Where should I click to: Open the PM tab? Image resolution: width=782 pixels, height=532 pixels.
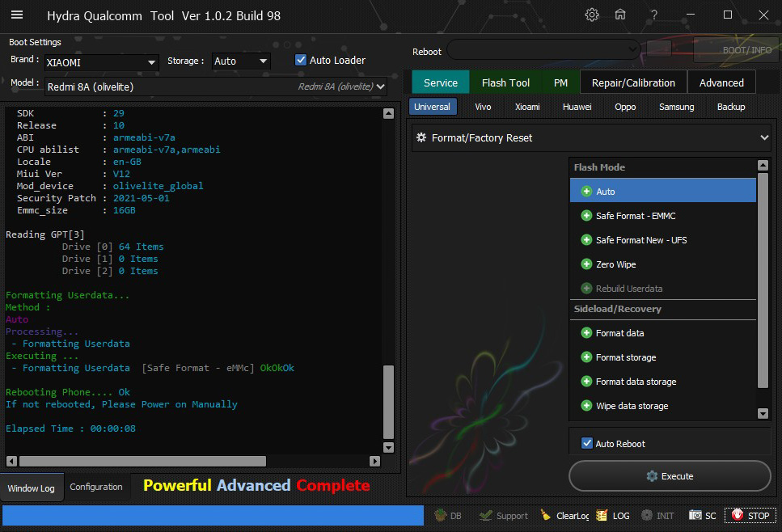(560, 82)
